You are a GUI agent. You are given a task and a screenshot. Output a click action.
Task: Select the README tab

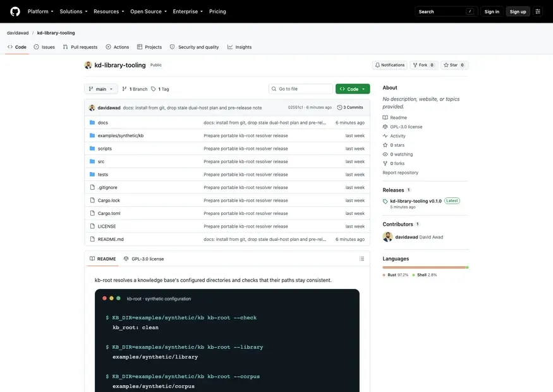click(x=102, y=259)
